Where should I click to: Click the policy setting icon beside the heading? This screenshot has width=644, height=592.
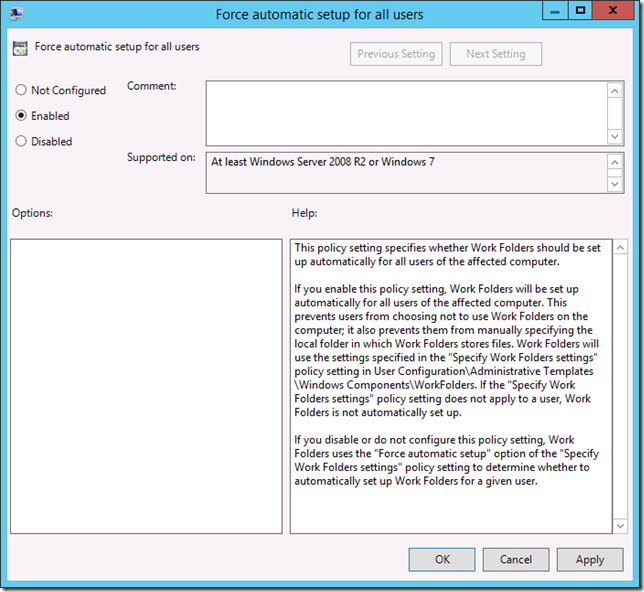pos(20,47)
